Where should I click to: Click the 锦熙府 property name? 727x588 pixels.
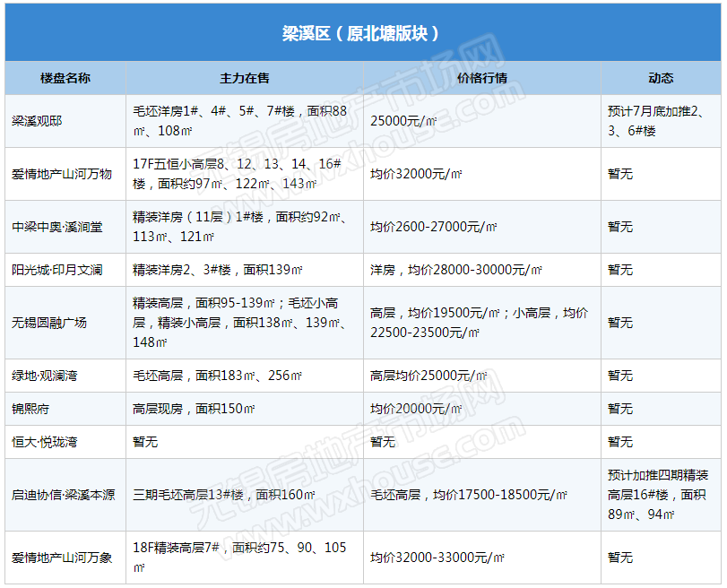pyautogui.click(x=31, y=409)
